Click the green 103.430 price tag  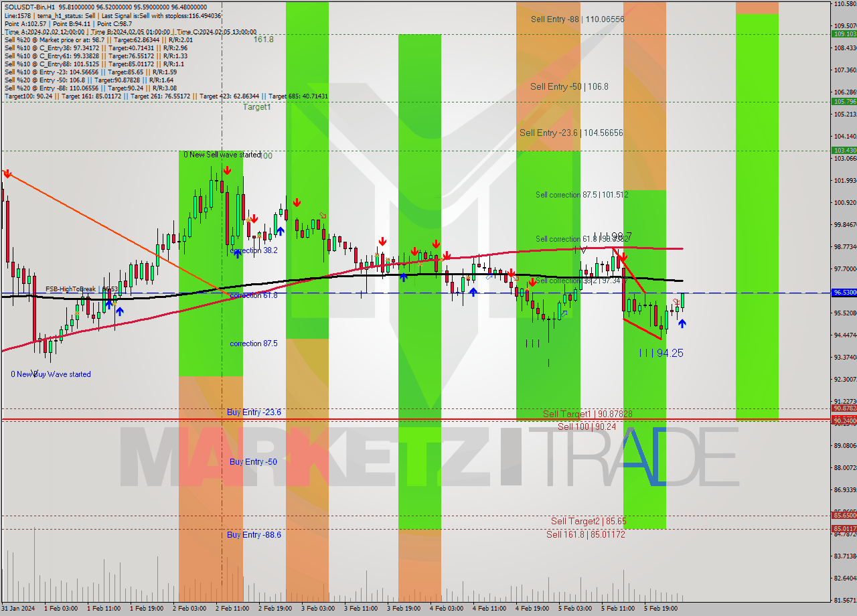point(844,151)
